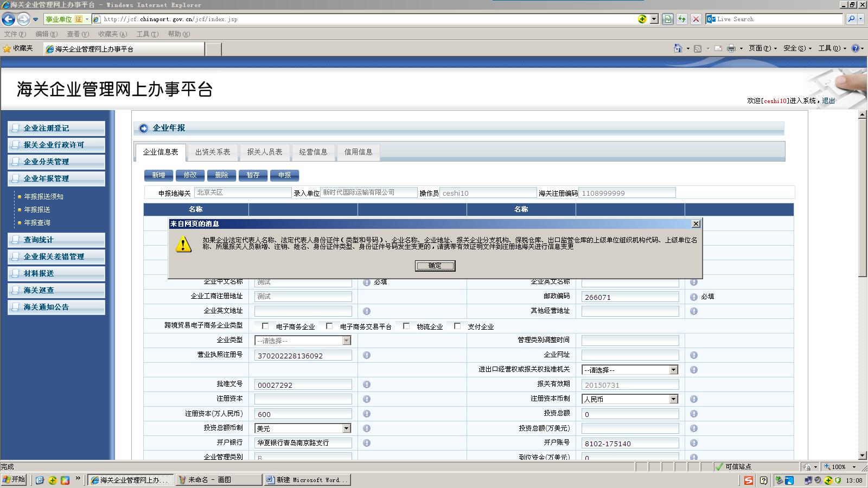
Task: Open the IE home page icon
Action: (678, 48)
